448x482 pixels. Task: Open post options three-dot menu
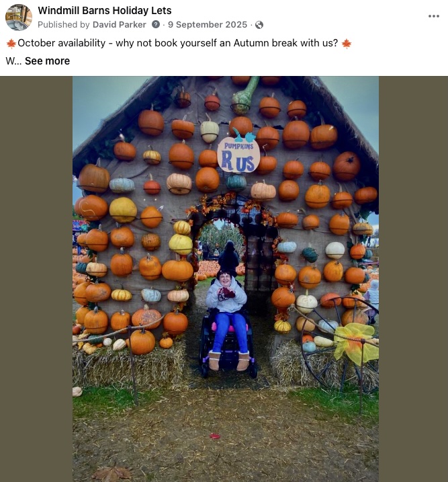pyautogui.click(x=434, y=16)
